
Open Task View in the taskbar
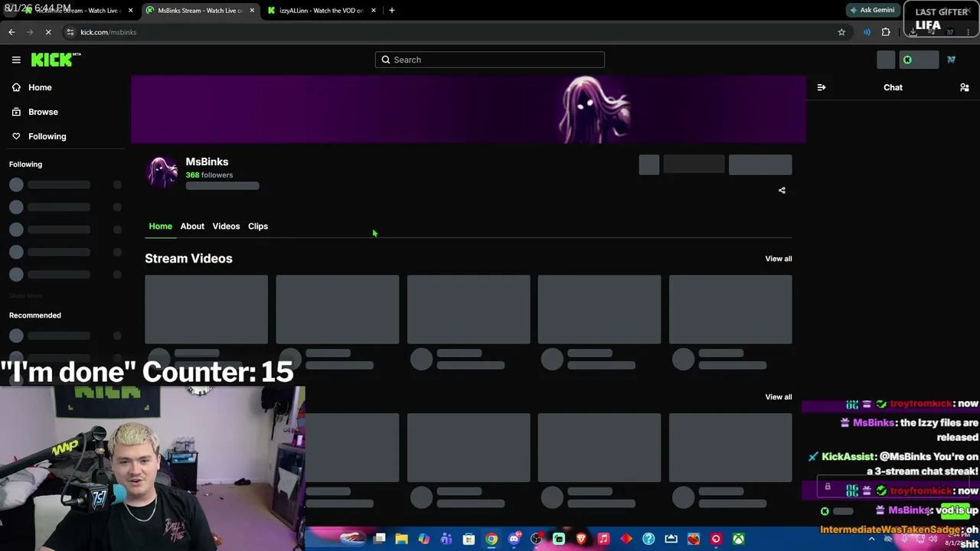[x=379, y=540]
